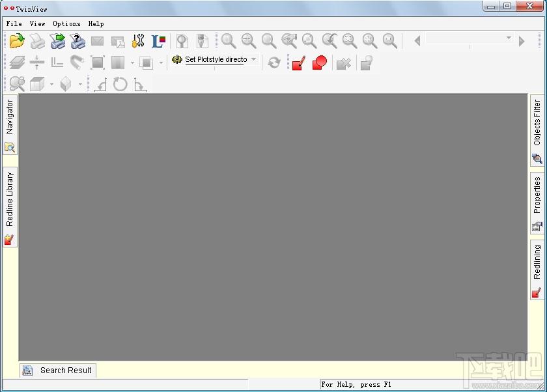
Task: Click the plotstyle gear icon
Action: click(177, 59)
